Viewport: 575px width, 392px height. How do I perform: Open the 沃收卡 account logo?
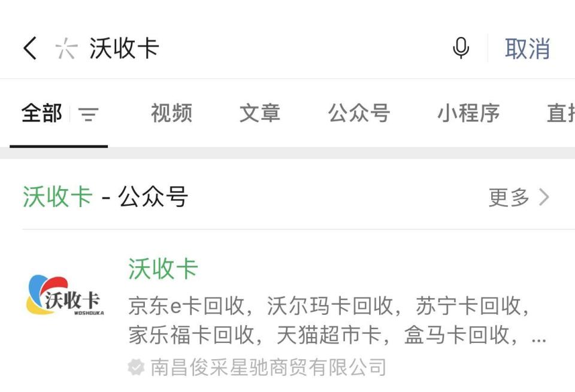click(65, 295)
